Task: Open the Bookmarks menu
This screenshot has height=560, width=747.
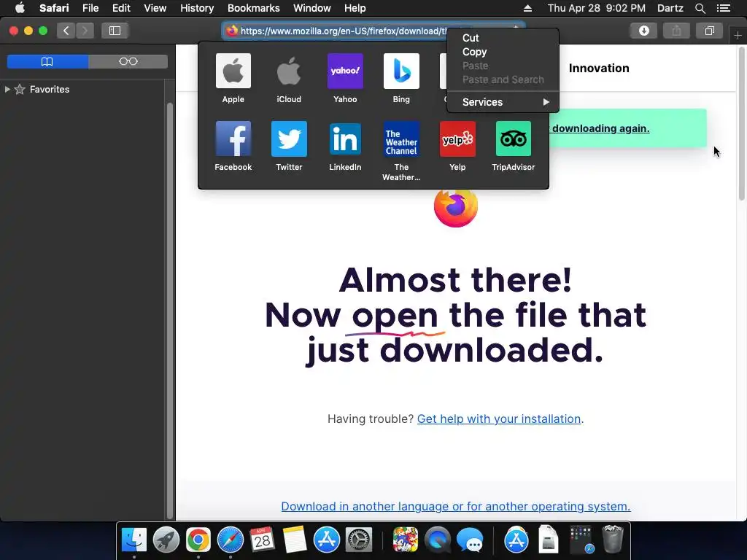Action: coord(253,8)
